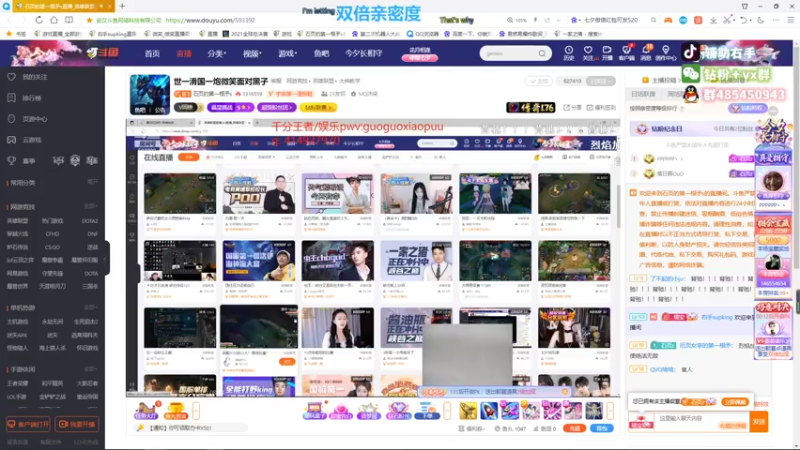This screenshot has height=450, width=800.
Task: Open the browser hamburger menu
Action: 790,20
